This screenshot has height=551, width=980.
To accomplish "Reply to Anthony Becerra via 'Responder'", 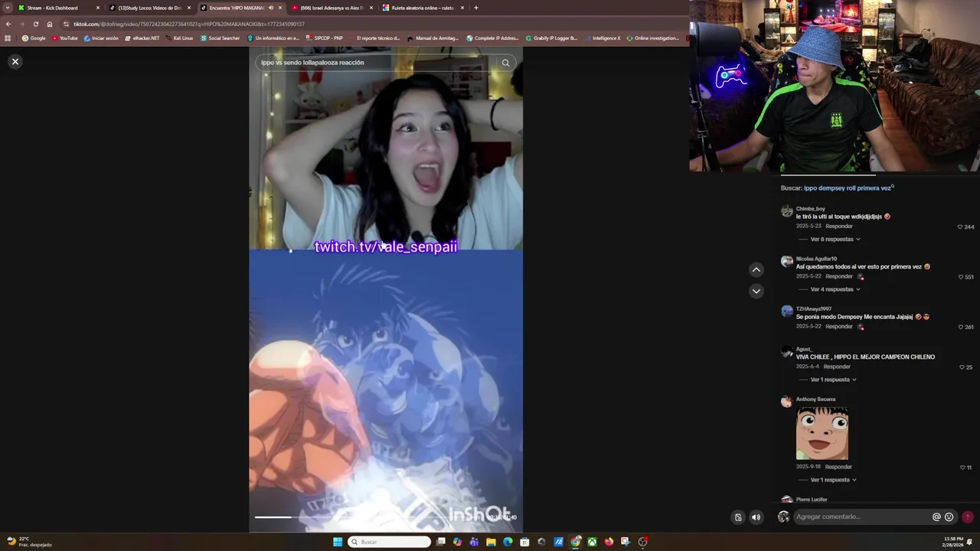I will 838,467.
